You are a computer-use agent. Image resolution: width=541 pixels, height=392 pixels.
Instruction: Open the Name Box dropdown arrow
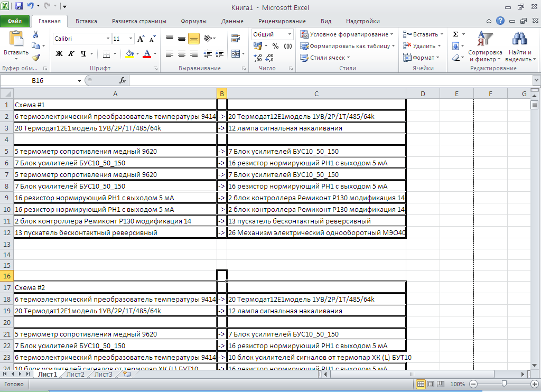[x=79, y=80]
